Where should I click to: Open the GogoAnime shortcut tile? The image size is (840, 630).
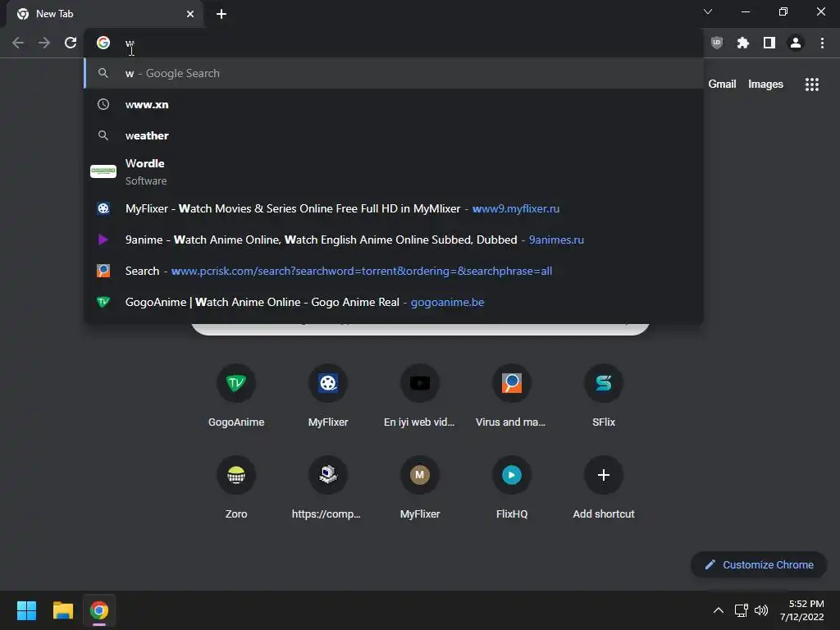pos(236,395)
